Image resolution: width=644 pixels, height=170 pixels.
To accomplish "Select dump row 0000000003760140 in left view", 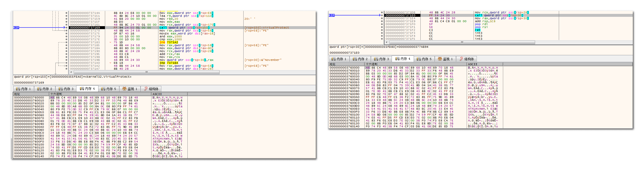I will (99, 156).
